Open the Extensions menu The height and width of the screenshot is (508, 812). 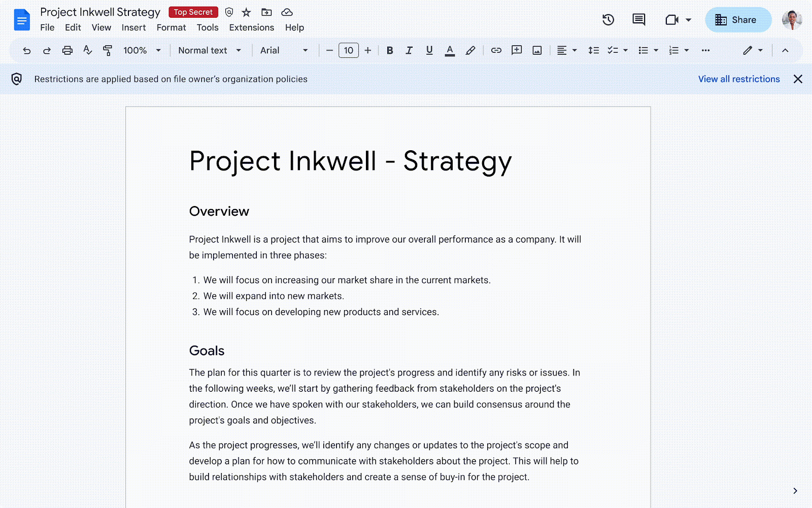[251, 27]
